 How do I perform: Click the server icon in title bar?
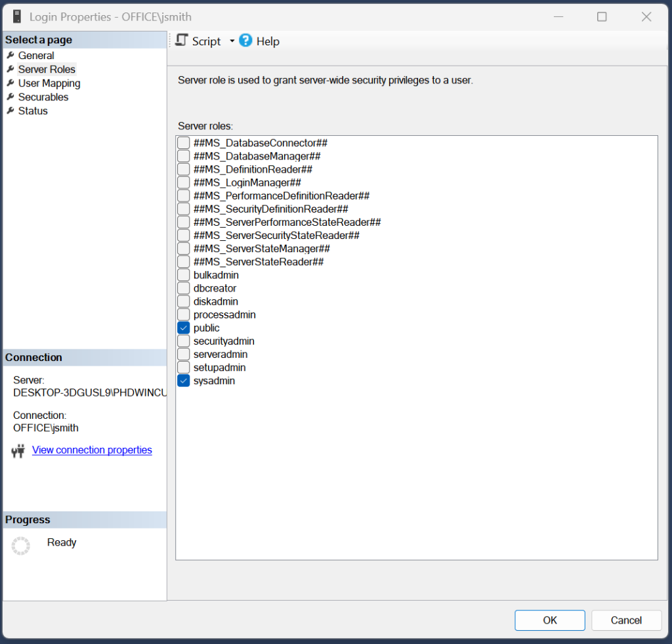[x=17, y=17]
